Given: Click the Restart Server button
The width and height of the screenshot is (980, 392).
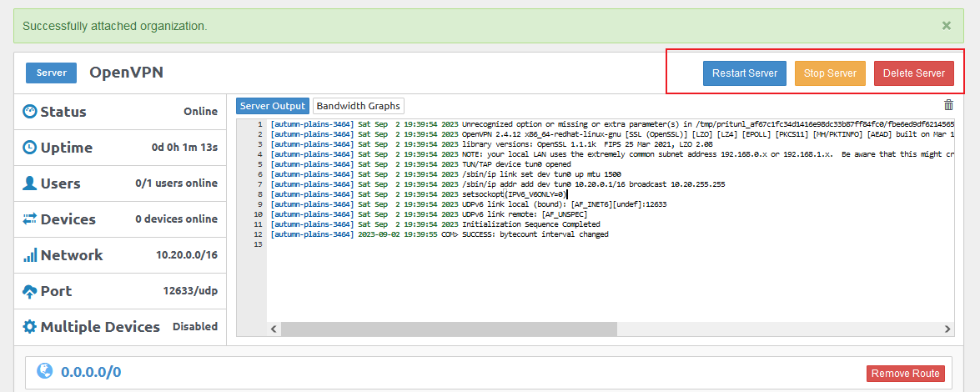Looking at the screenshot, I should (x=744, y=73).
